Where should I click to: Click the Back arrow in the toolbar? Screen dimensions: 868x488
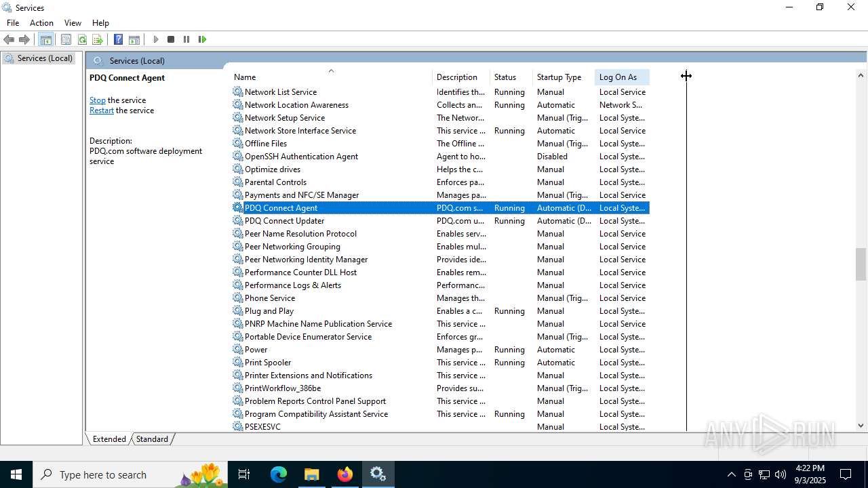pyautogui.click(x=9, y=39)
